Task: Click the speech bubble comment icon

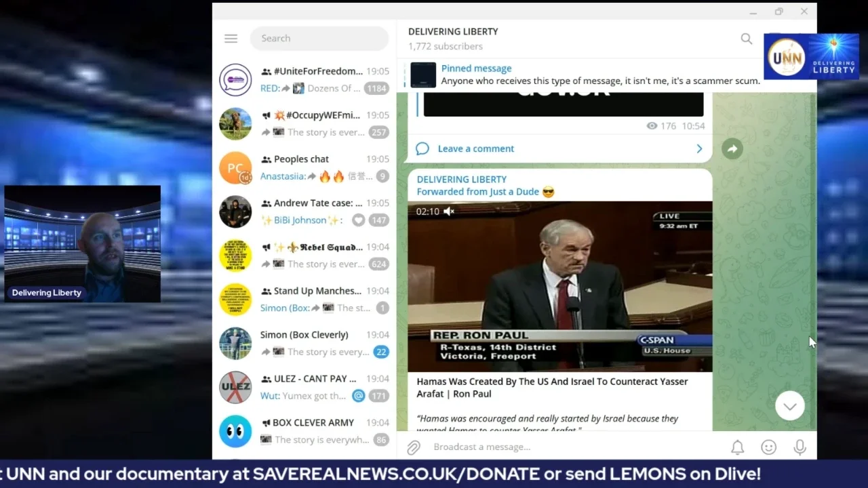Action: click(x=422, y=148)
